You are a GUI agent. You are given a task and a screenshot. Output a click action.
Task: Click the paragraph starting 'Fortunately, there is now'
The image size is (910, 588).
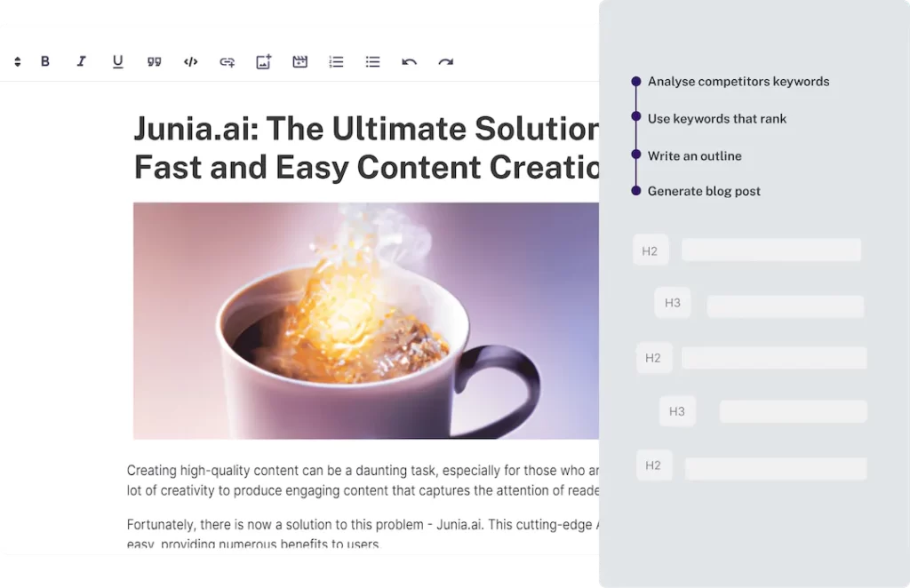point(363,534)
